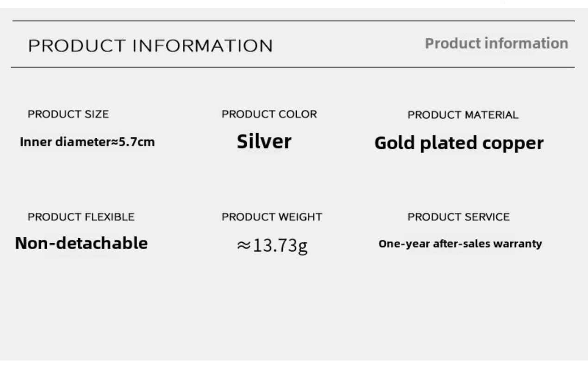Click the 'Silver' color value
The image size is (588, 370).
[x=264, y=142]
